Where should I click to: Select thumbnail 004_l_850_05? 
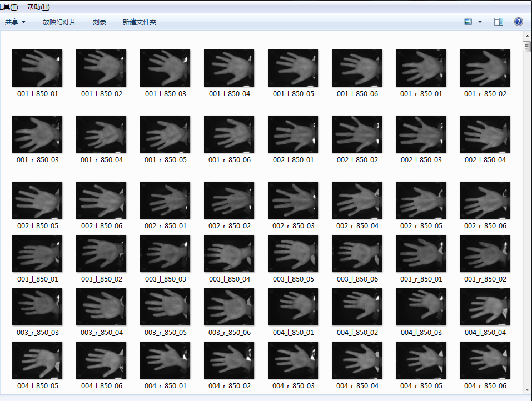(37, 360)
